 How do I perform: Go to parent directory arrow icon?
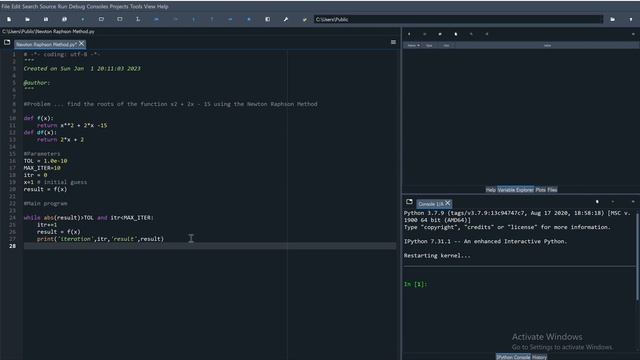coord(631,19)
